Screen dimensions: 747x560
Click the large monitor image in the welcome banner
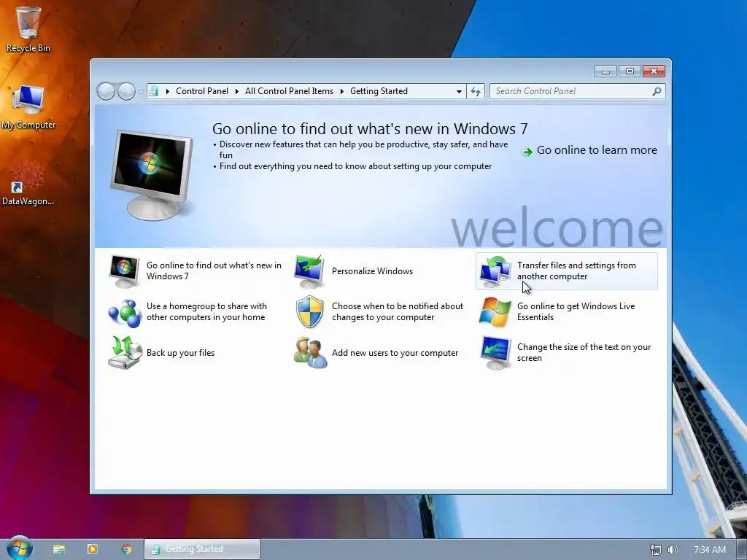(152, 174)
